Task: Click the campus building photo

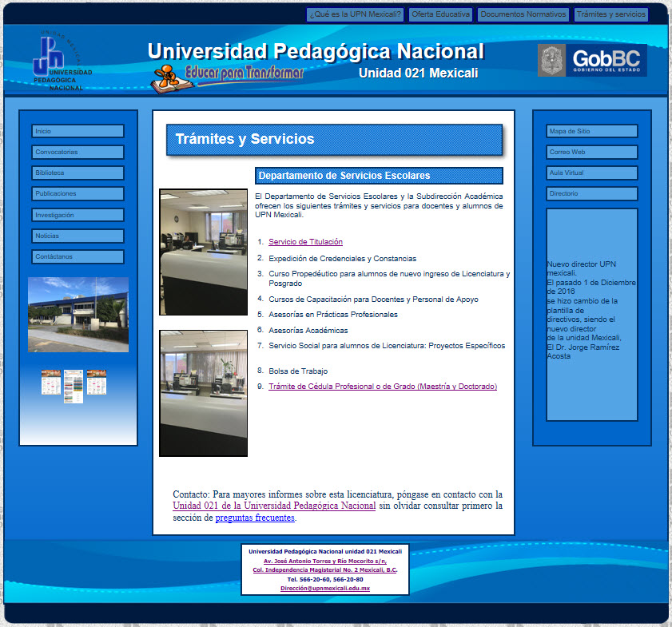Action: pyautogui.click(x=78, y=315)
